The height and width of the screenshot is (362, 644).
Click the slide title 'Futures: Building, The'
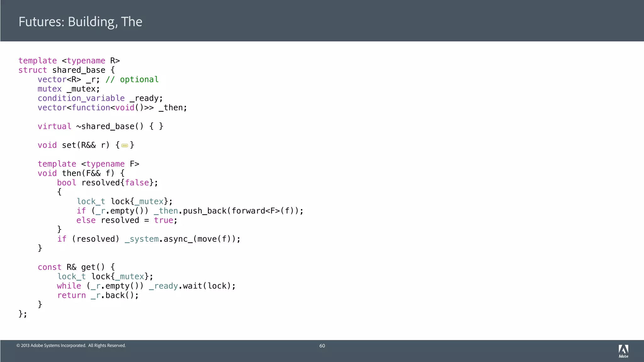[80, 22]
